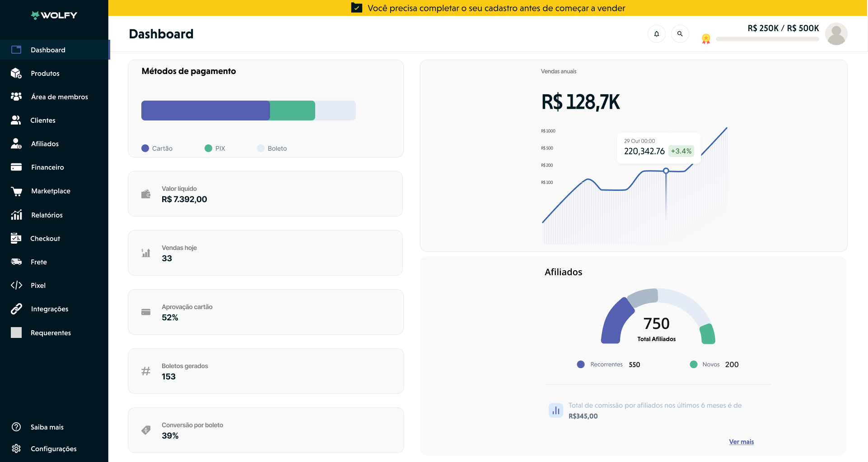Check the registration banner checkbox
868x462 pixels.
pos(357,8)
